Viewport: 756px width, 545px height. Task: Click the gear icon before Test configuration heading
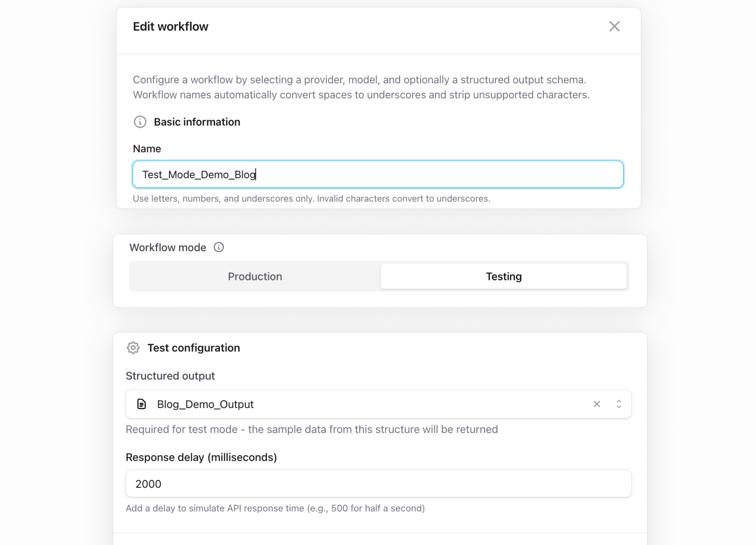pos(133,348)
